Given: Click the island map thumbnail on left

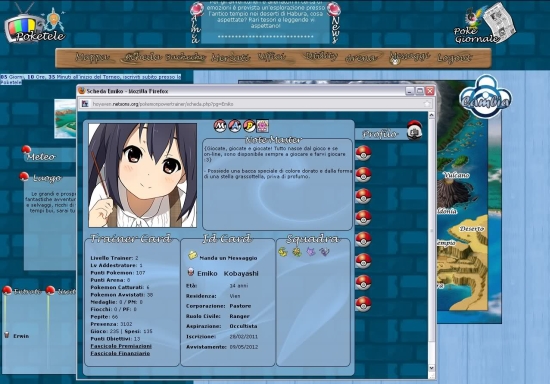Looking at the screenshot, I should pyautogui.click(x=65, y=119).
